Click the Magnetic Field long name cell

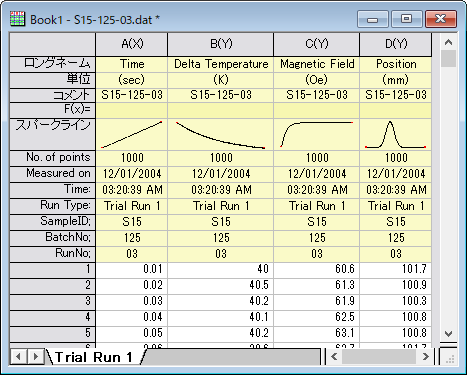(x=317, y=64)
